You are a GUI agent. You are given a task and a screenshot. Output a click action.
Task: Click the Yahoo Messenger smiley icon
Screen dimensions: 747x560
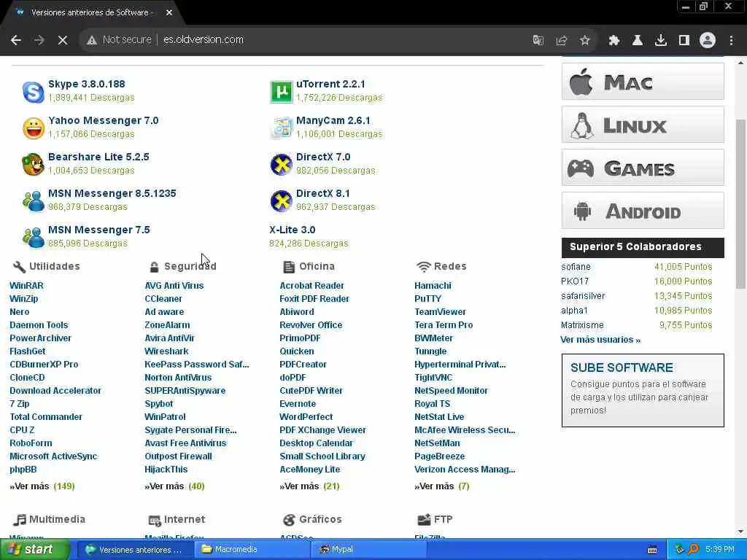(34, 128)
